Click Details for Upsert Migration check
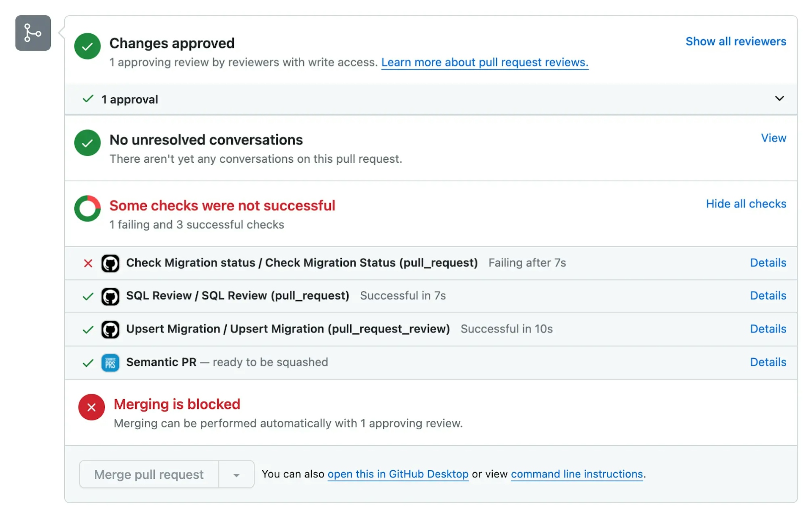Screen dimensions: 812x518 768,327
